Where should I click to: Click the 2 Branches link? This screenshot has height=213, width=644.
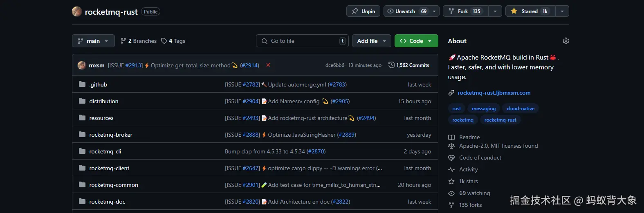click(x=139, y=41)
